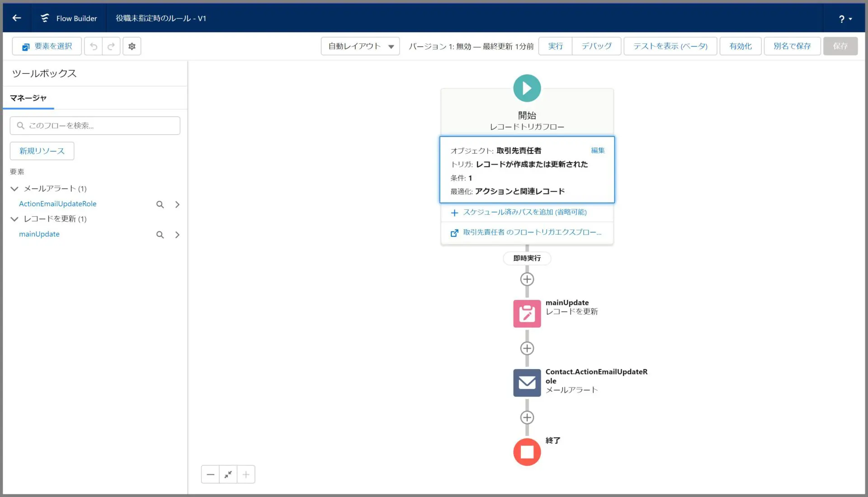The image size is (868, 497).
Task: Click magnifier icon next to ActionEmailUpdateRole
Action: [x=160, y=204]
